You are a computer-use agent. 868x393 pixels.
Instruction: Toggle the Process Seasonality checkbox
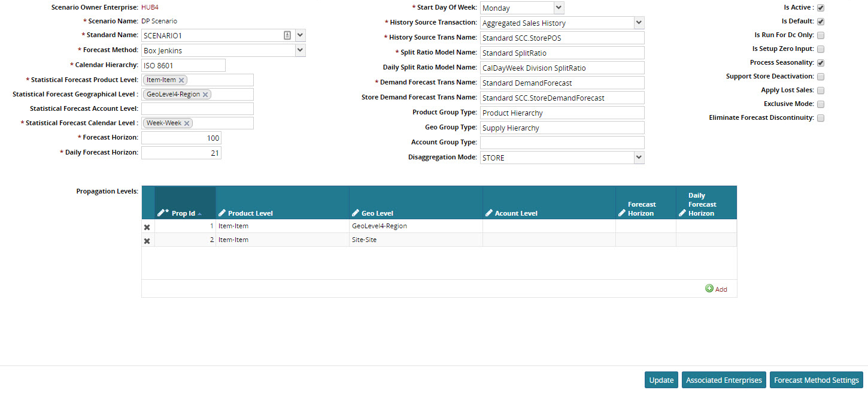tap(821, 63)
